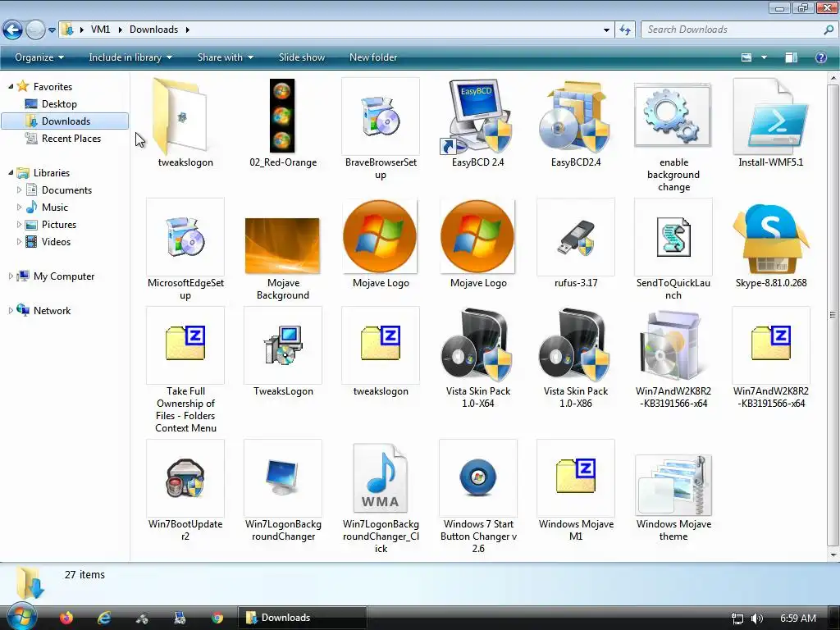Select the Vista Skin Pack 1.0-X86 installer

[x=574, y=345]
